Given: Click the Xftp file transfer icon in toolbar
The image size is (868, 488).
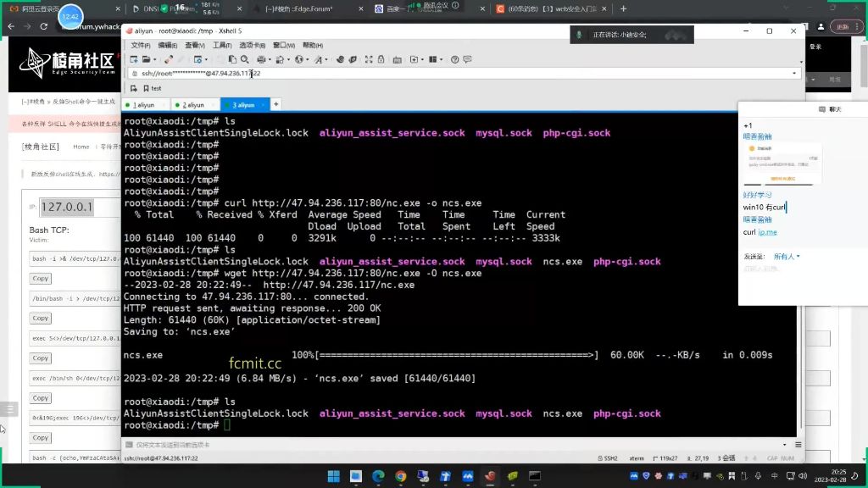Looking at the screenshot, I should [353, 59].
